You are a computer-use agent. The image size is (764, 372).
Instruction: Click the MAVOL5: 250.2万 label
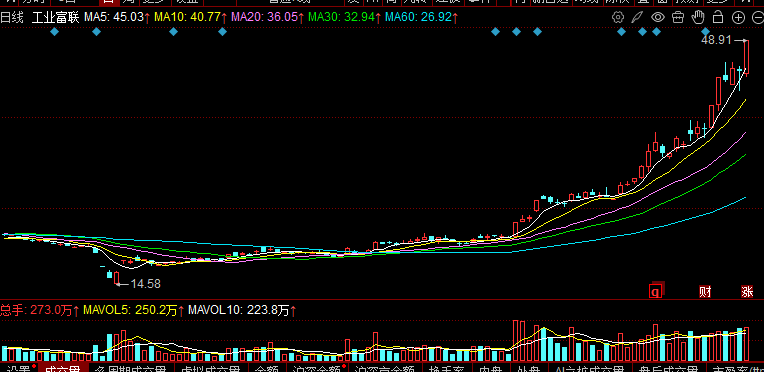tap(134, 310)
